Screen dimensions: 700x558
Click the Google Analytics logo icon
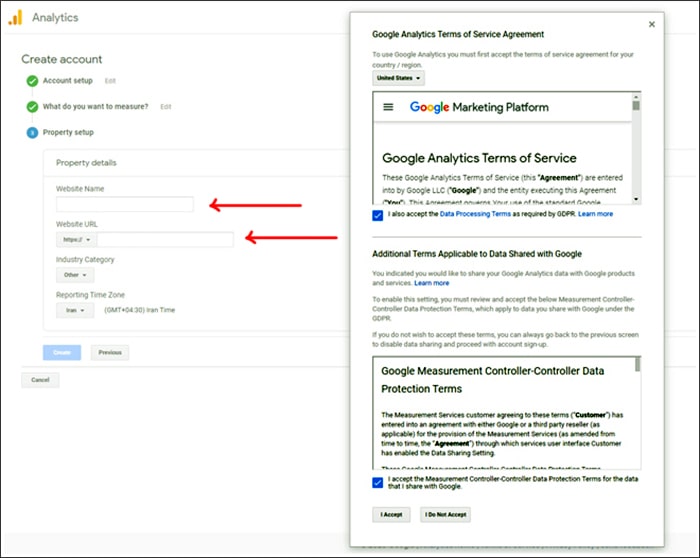point(15,17)
